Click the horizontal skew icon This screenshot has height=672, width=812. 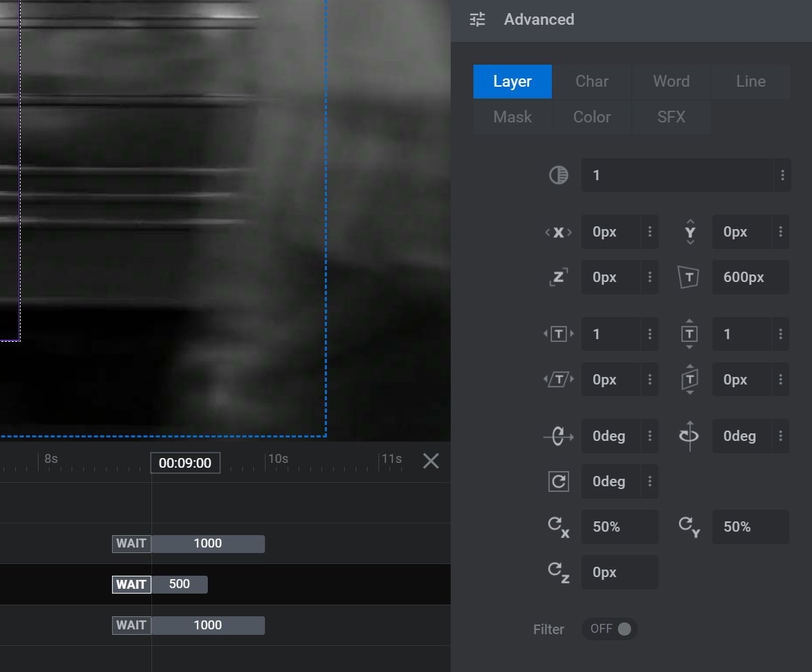[558, 380]
